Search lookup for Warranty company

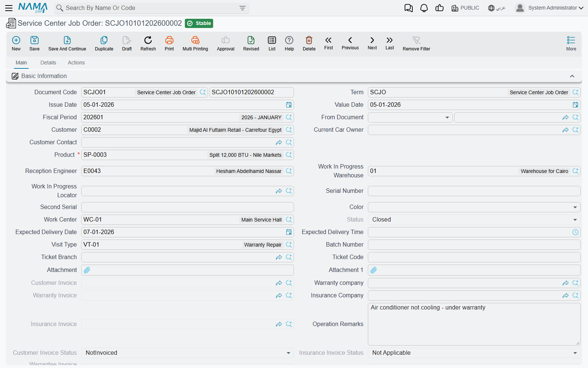576,283
